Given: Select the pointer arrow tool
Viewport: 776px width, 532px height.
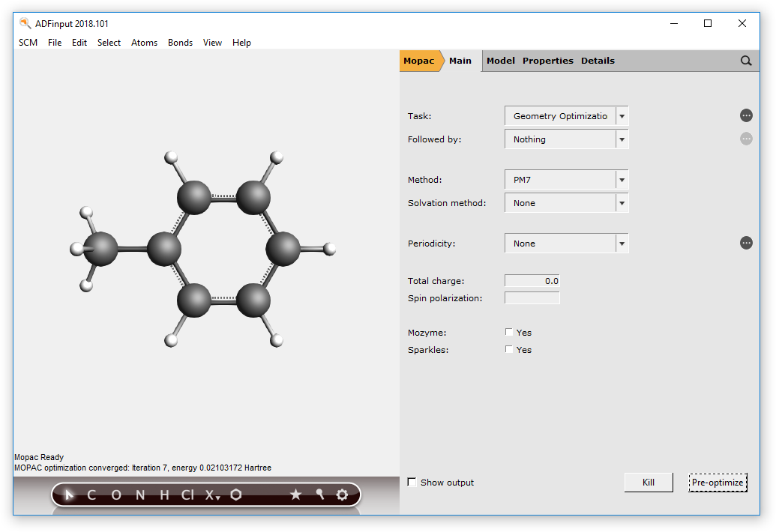Looking at the screenshot, I should (69, 495).
